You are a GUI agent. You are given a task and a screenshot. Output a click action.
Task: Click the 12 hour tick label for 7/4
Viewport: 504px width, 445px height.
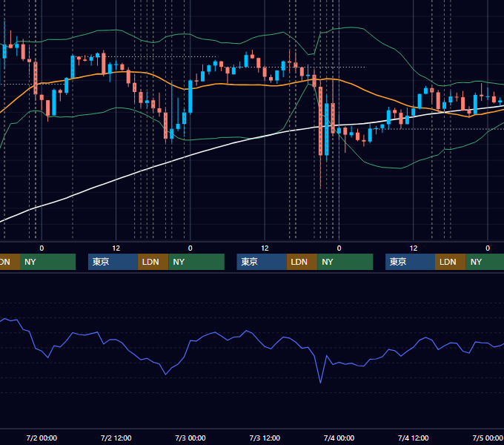pos(414,248)
